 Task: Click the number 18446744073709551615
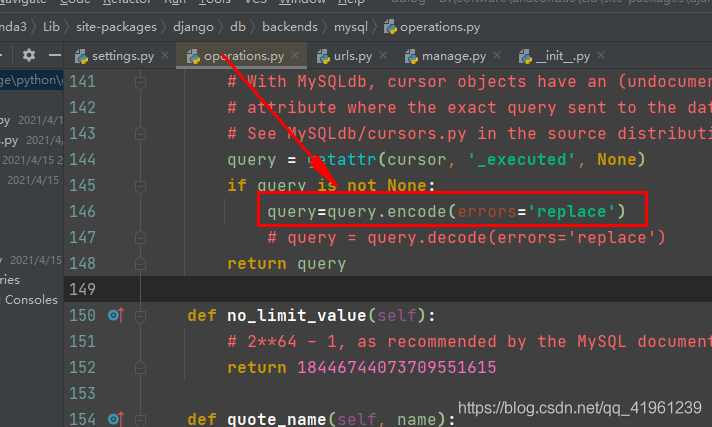click(396, 367)
